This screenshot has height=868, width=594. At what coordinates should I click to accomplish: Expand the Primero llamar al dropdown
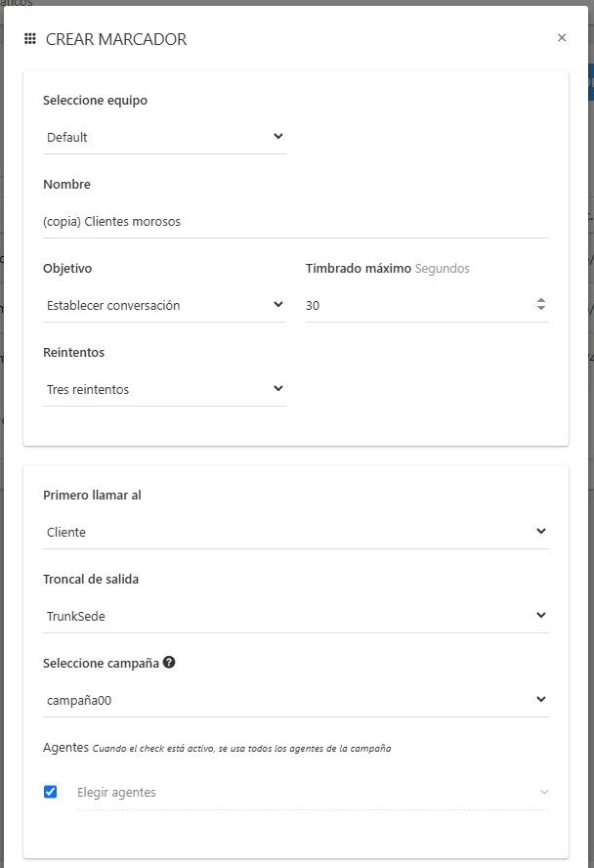pos(296,532)
